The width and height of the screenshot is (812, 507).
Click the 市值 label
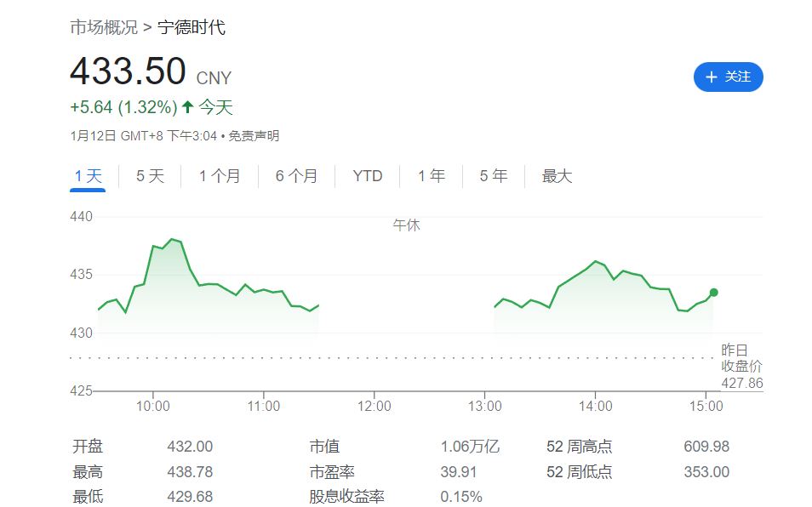(x=324, y=447)
